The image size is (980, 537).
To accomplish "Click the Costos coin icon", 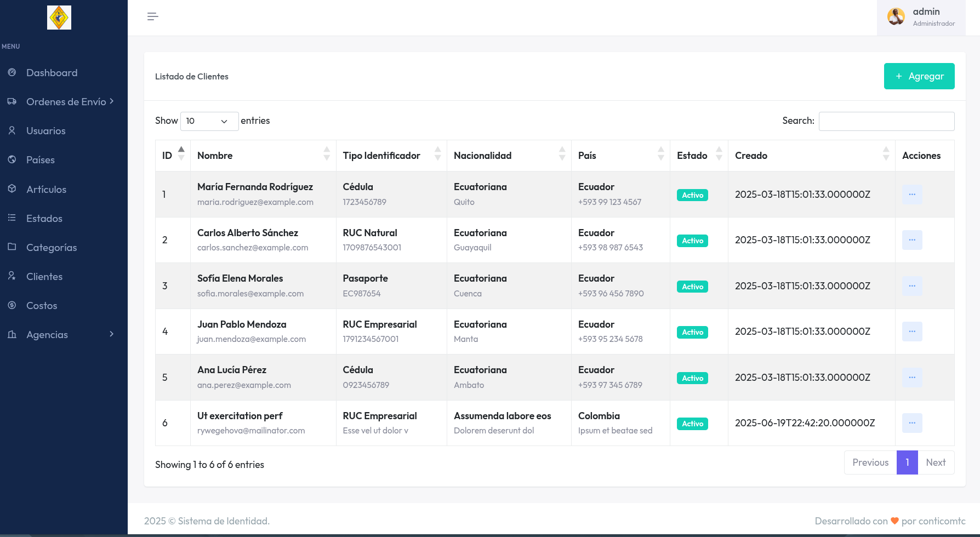I will point(12,305).
